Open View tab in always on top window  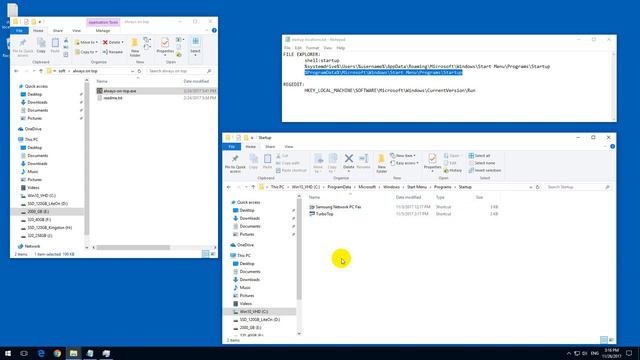[76, 31]
